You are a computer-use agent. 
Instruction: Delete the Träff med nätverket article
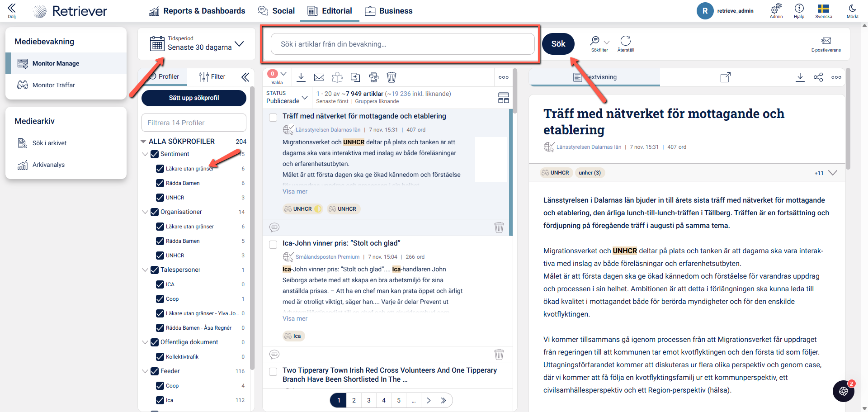coord(499,227)
